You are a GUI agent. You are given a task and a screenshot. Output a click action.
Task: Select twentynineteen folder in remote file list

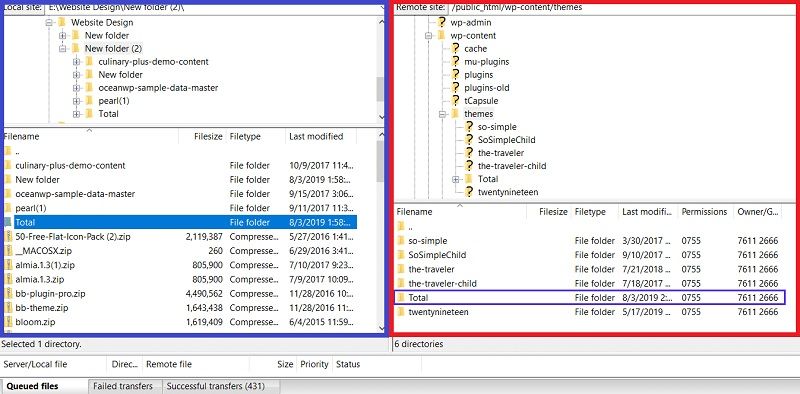click(589, 312)
